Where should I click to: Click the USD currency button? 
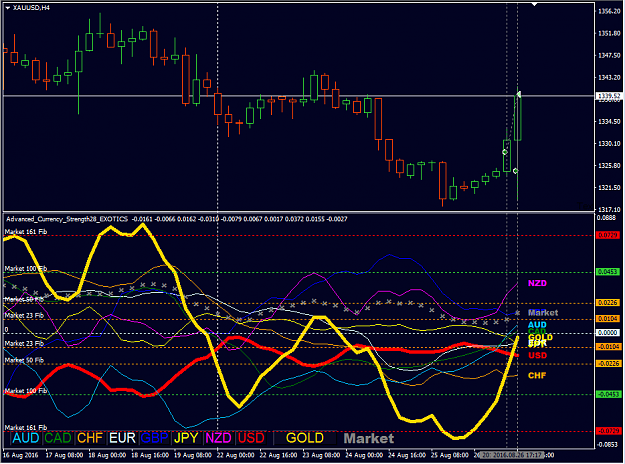click(x=251, y=438)
